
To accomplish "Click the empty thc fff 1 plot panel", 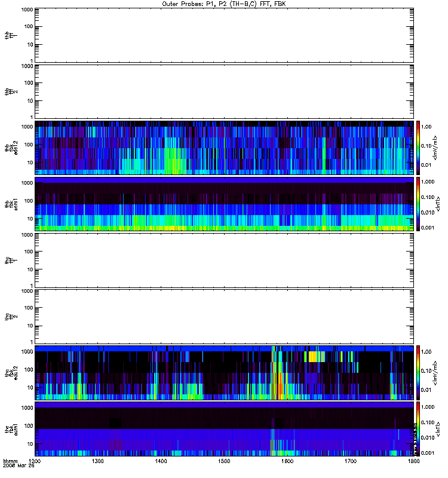I will 225,261.
